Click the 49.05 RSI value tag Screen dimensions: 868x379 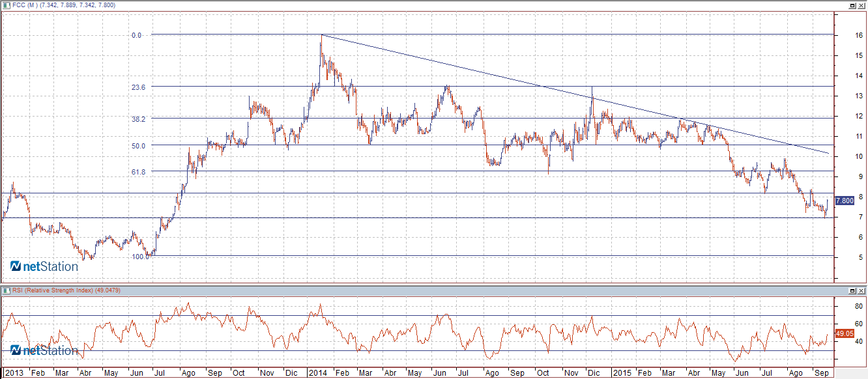845,333
